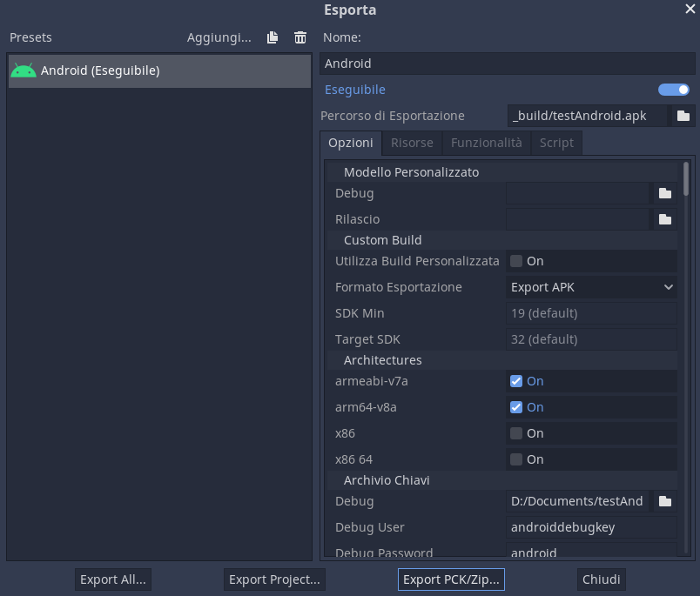Image resolution: width=700 pixels, height=596 pixels.
Task: Disable the Eseguibile toggle
Action: 673,90
